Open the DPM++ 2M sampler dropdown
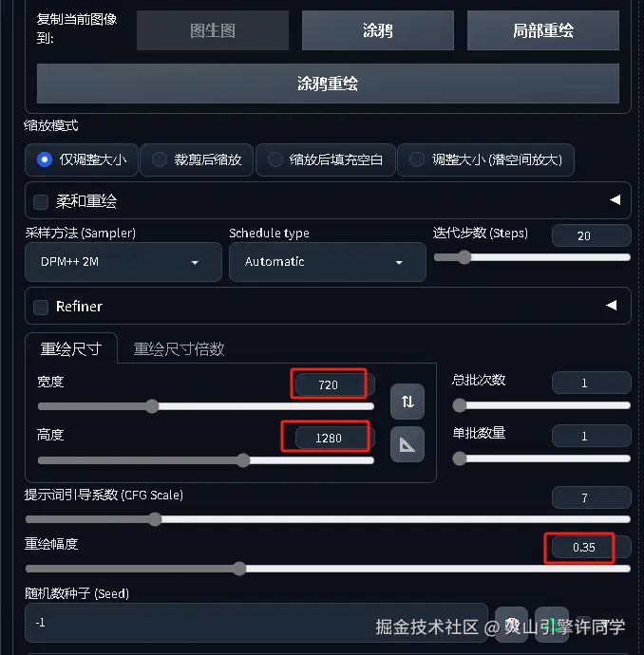 pos(123,262)
